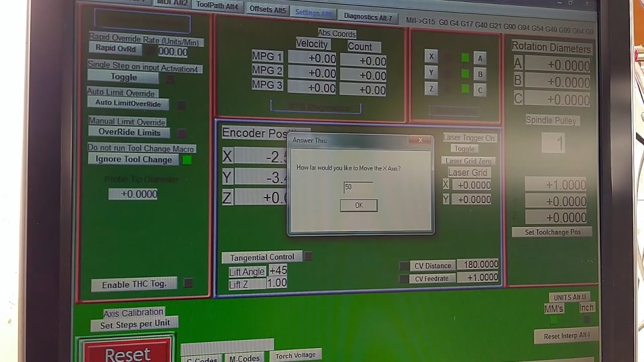This screenshot has width=644, height=362.
Task: Click the OverRide Limits button
Action: click(129, 132)
